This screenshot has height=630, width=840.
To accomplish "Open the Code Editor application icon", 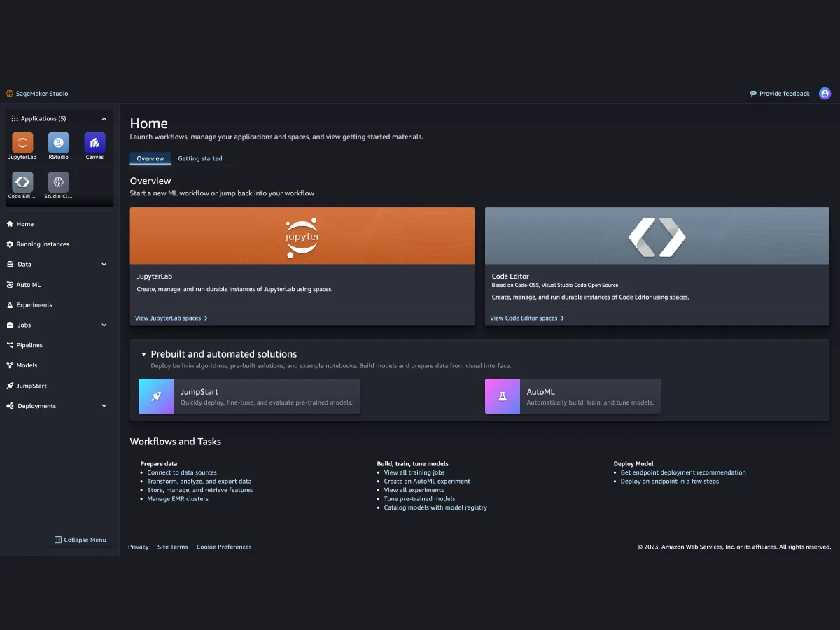I will (x=22, y=183).
